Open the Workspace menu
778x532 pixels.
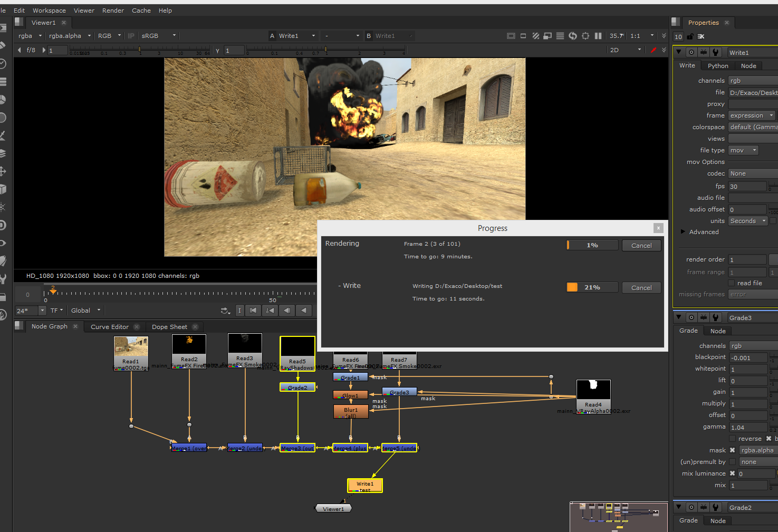pos(49,11)
